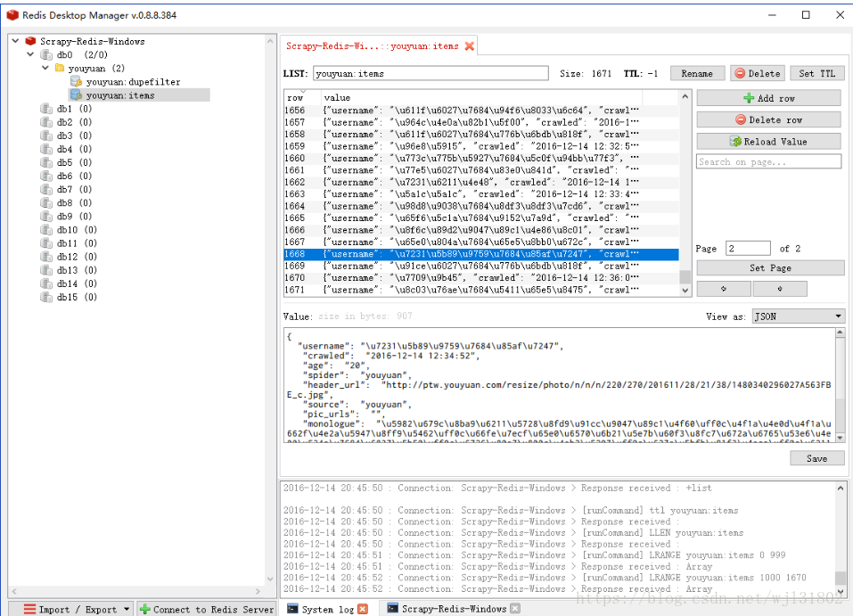Screen dimensions: 853x616
Task: Click the db6 database icon
Action: pyautogui.click(x=46, y=176)
